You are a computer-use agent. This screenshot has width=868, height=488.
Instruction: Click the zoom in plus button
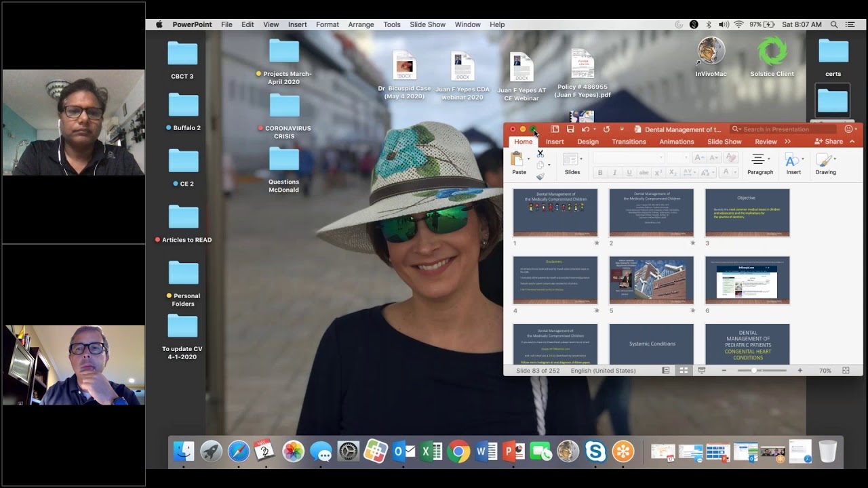(800, 371)
